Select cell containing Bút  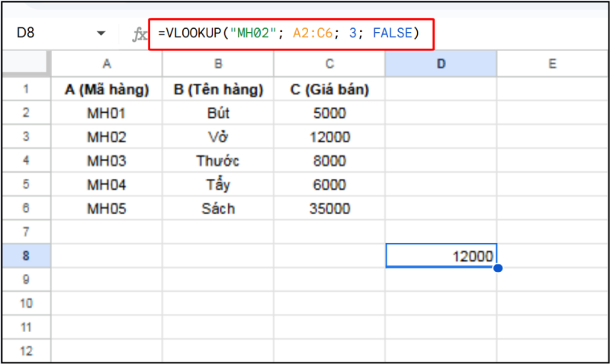pos(218,113)
